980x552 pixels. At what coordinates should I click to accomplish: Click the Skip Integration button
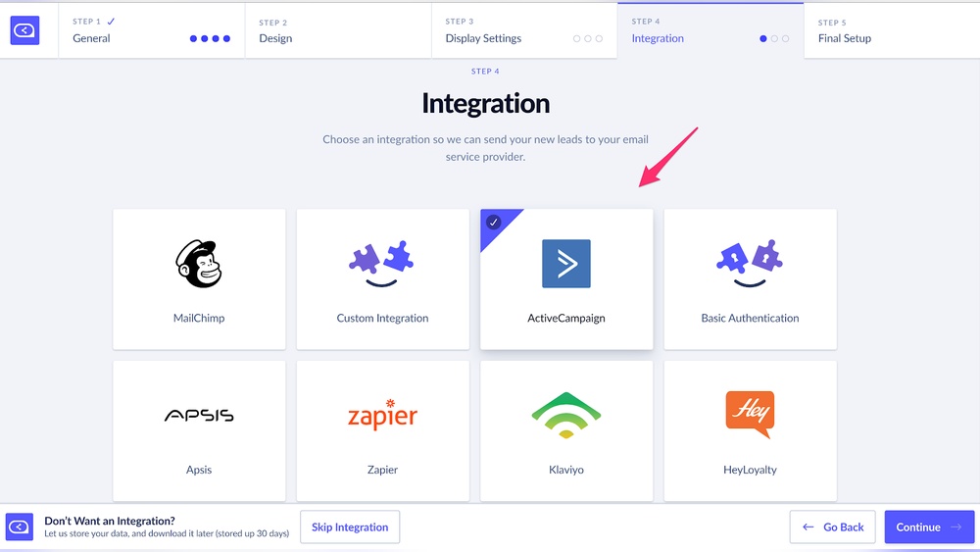[x=350, y=527]
